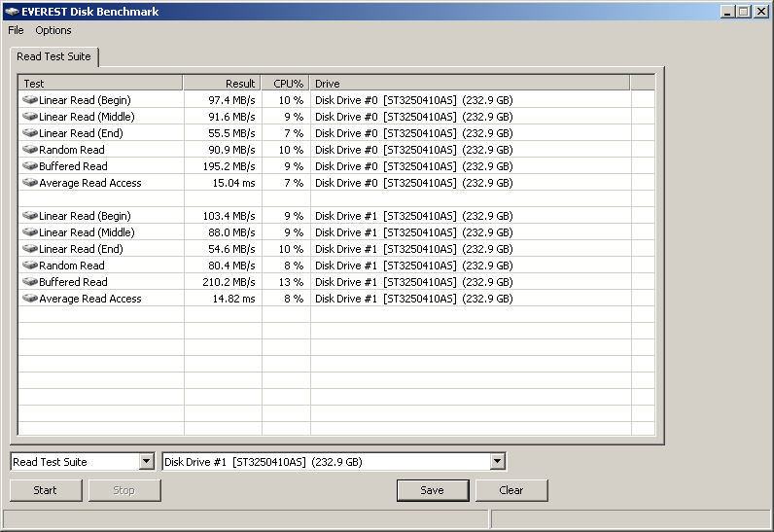Click Drive #1 Linear Read (End) label

(81, 249)
